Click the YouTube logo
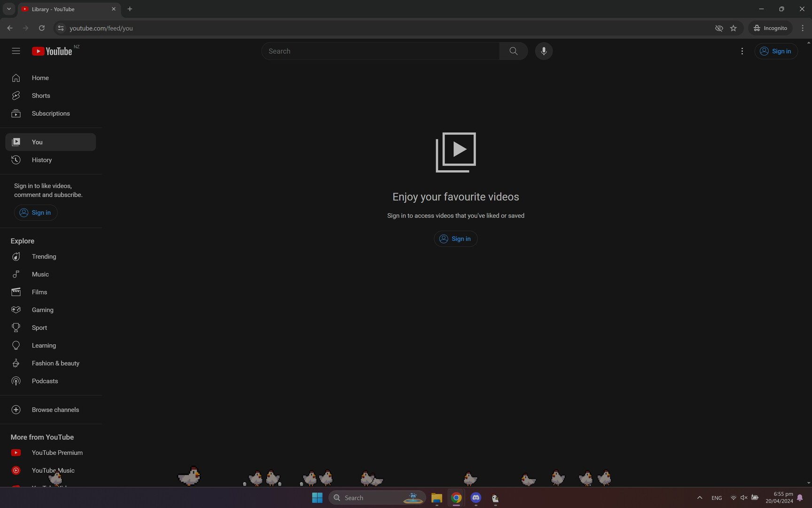The width and height of the screenshot is (812, 508). pos(53,51)
